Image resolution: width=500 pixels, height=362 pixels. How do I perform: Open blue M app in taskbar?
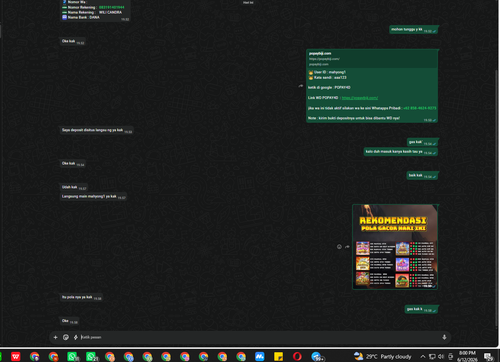tap(260, 356)
